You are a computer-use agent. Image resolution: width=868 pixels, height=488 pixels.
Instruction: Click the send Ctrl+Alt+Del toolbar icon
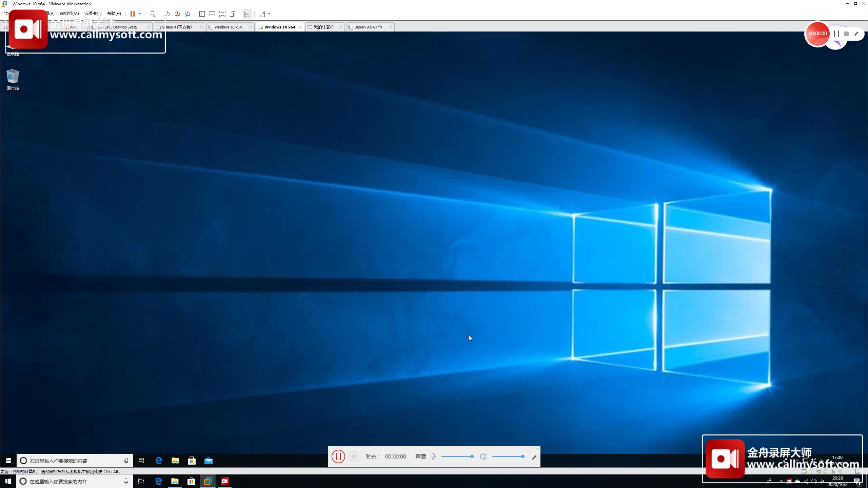(x=153, y=14)
